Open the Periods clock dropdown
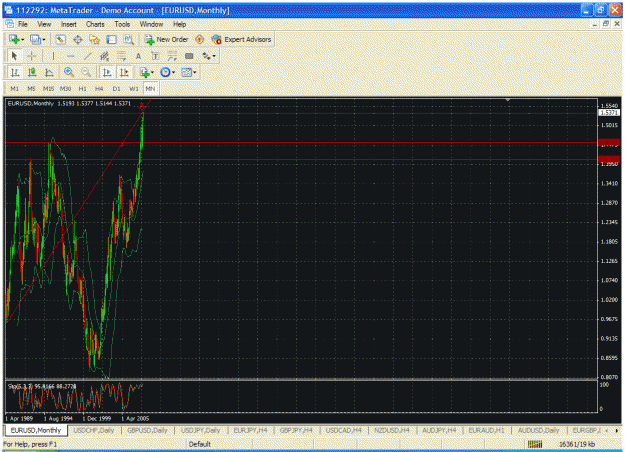The image size is (625, 452). coord(167,73)
